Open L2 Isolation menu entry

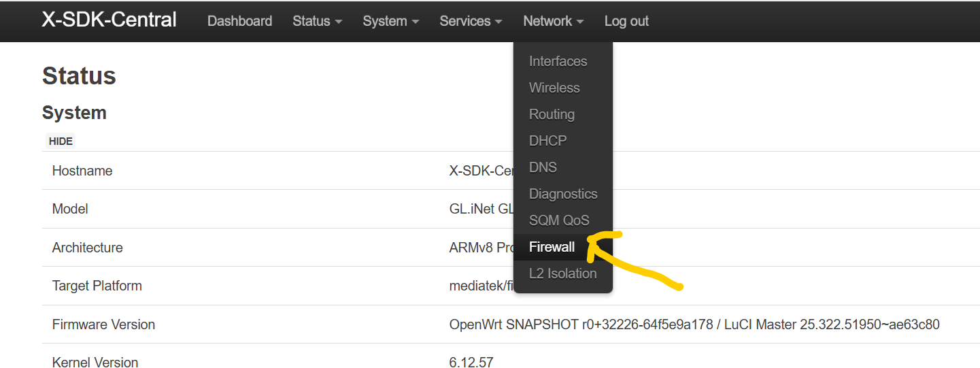click(x=562, y=273)
